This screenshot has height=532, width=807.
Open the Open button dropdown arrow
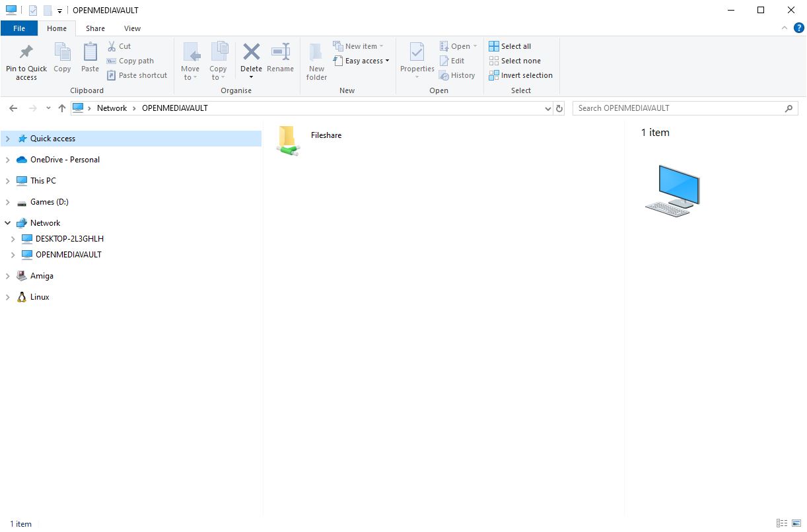coord(475,46)
